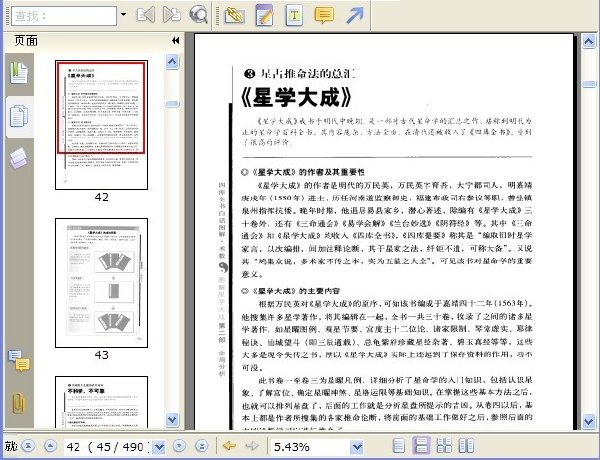The image size is (600, 460).
Task: Select the notepad annotation tool
Action: [264, 15]
